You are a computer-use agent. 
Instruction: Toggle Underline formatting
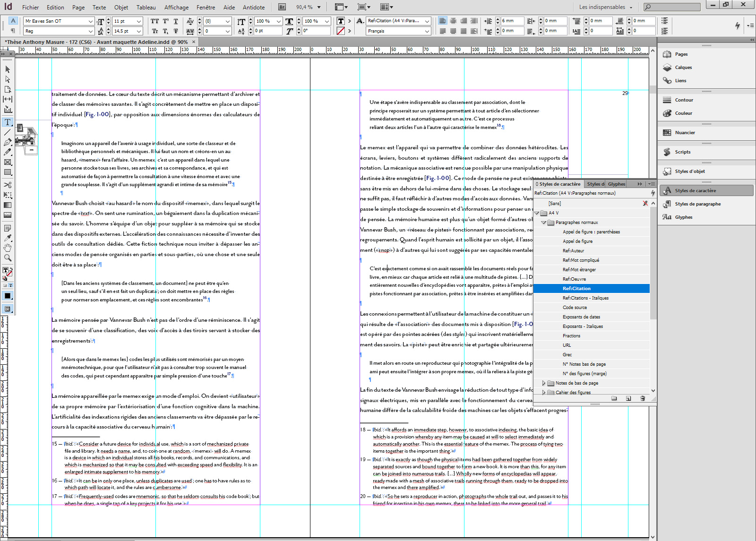[x=176, y=21]
